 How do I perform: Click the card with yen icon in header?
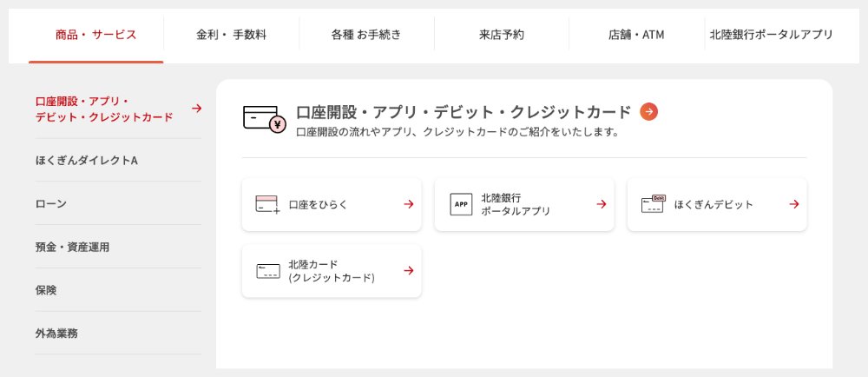[x=265, y=118]
